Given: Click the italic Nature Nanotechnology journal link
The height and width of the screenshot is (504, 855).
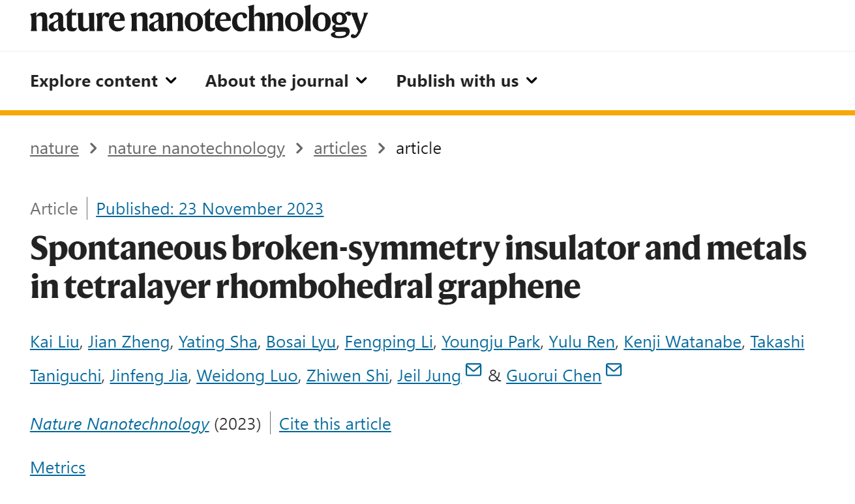Looking at the screenshot, I should tap(119, 424).
